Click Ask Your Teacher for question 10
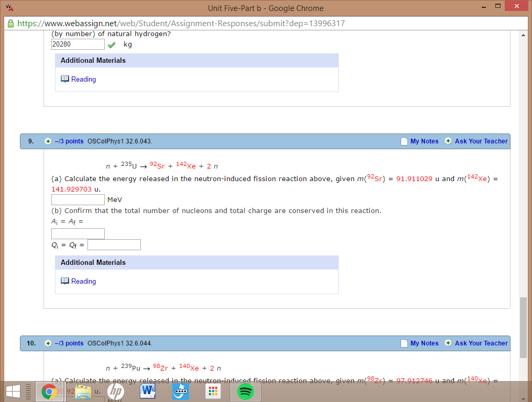The height and width of the screenshot is (402, 532). click(481, 343)
